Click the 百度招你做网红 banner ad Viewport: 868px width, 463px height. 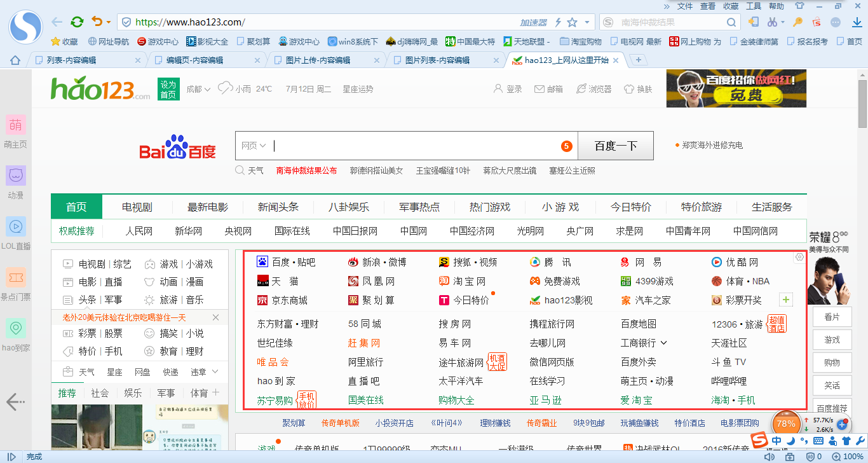pyautogui.click(x=736, y=88)
